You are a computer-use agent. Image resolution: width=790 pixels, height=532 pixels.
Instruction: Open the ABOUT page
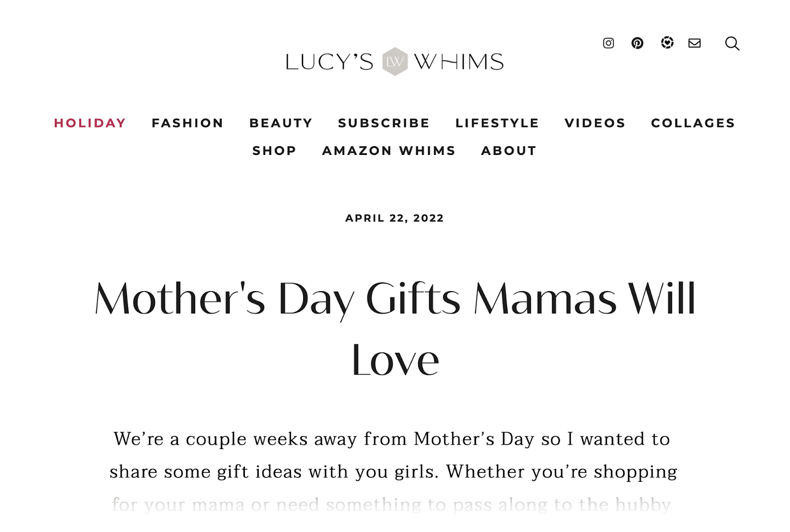tap(509, 151)
